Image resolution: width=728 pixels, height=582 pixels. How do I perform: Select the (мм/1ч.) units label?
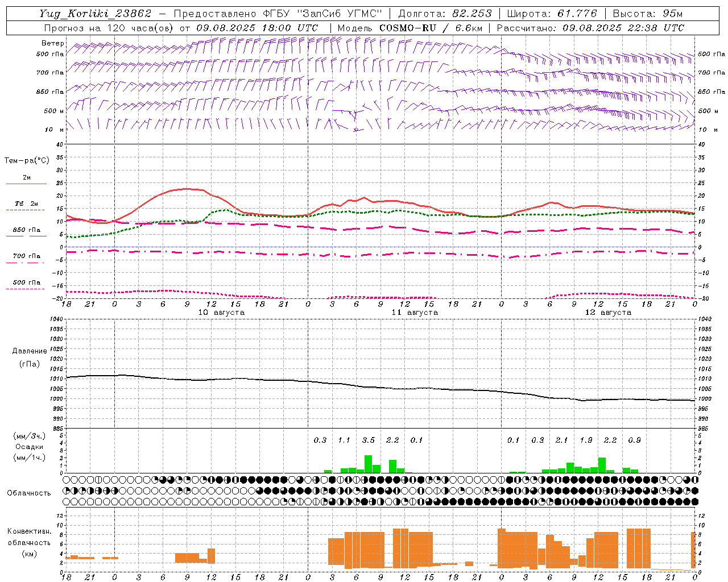(x=29, y=458)
